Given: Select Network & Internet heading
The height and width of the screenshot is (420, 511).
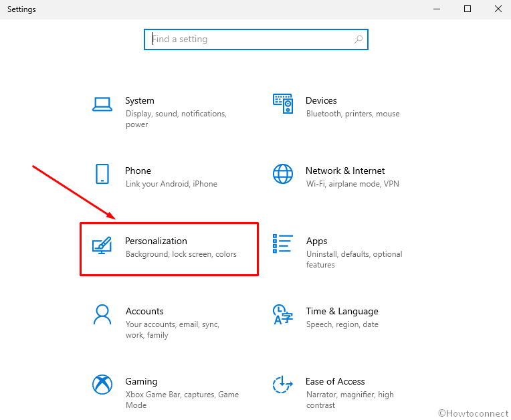Looking at the screenshot, I should coord(345,171).
